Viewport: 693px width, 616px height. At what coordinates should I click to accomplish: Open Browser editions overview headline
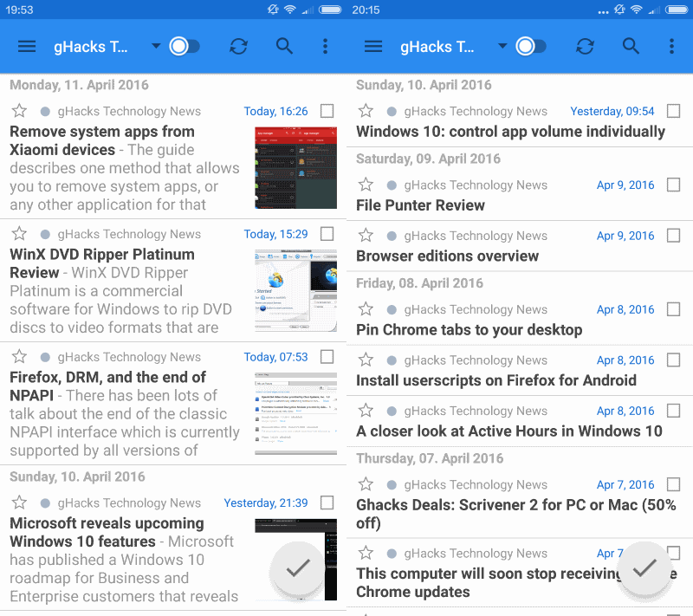(447, 256)
